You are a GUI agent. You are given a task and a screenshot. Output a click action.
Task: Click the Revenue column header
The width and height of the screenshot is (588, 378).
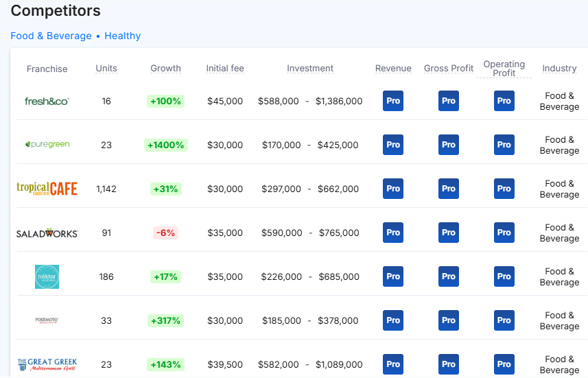[393, 68]
